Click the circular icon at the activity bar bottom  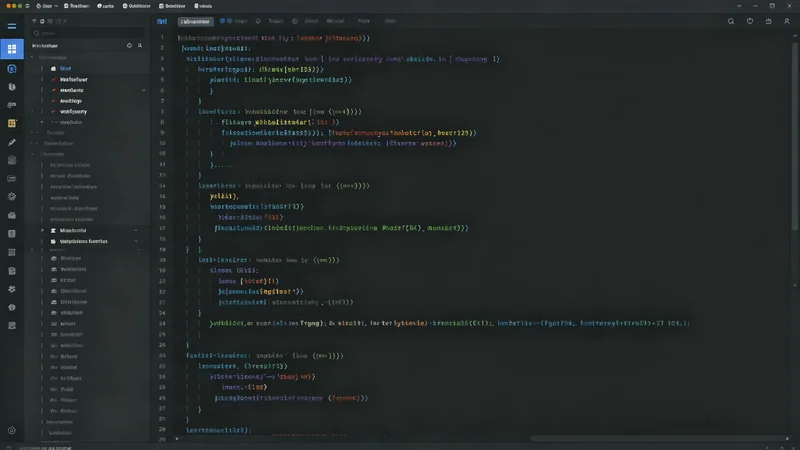pyautogui.click(x=12, y=430)
